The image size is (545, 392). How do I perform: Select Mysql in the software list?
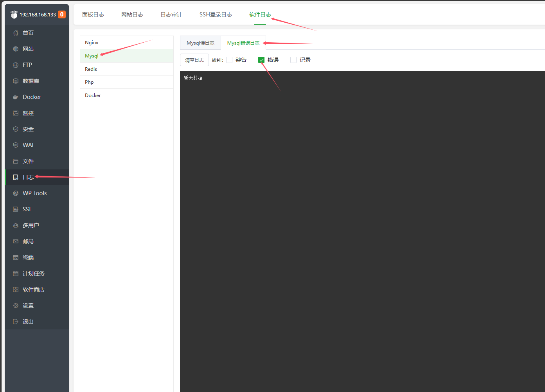coord(127,56)
